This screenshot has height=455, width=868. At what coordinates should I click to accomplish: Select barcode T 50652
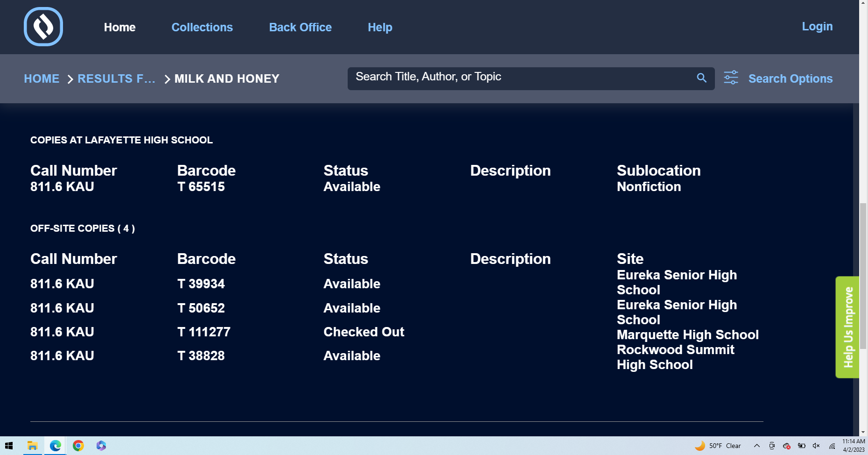[201, 308]
